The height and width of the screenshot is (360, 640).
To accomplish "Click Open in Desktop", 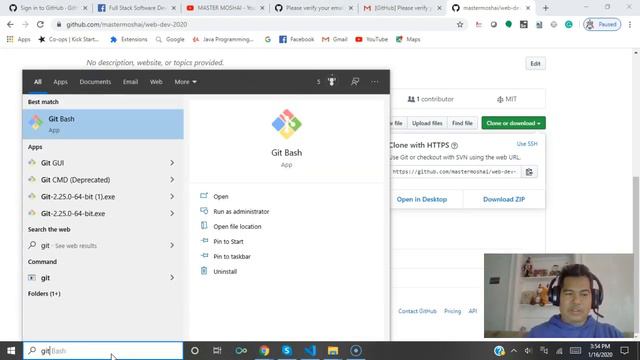I will click(422, 200).
